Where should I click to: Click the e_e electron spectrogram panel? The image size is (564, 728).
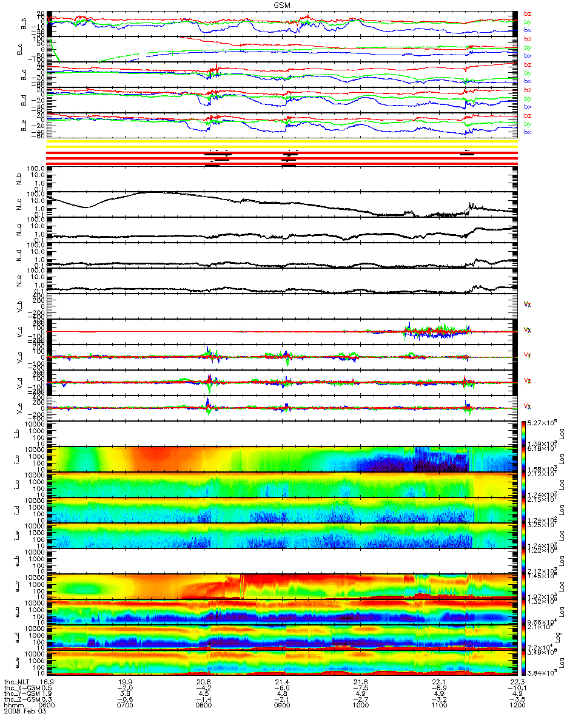tap(283, 663)
